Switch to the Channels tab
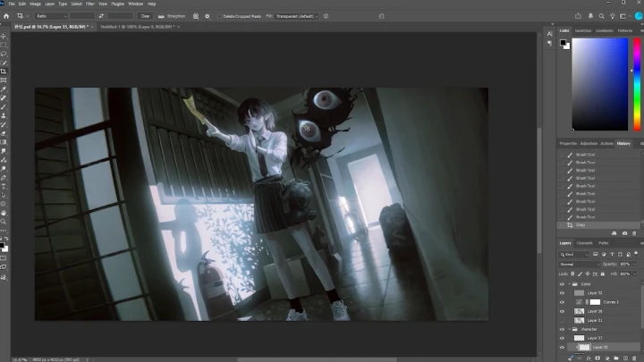This screenshot has height=362, width=644. coord(584,243)
